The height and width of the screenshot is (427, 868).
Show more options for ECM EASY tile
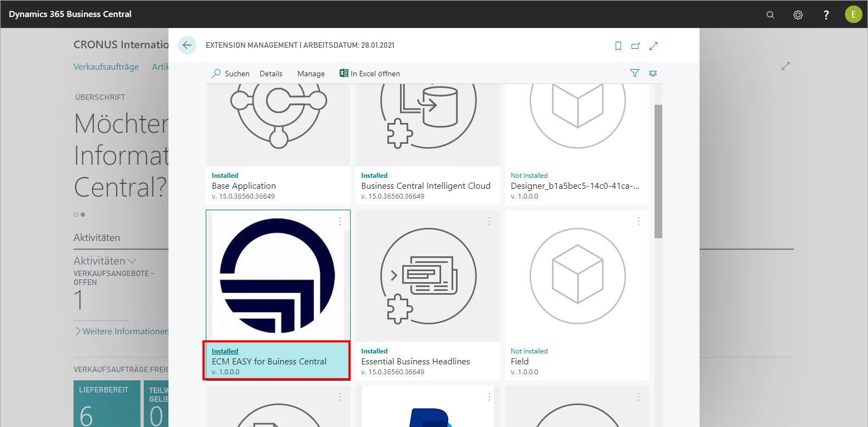(x=340, y=221)
